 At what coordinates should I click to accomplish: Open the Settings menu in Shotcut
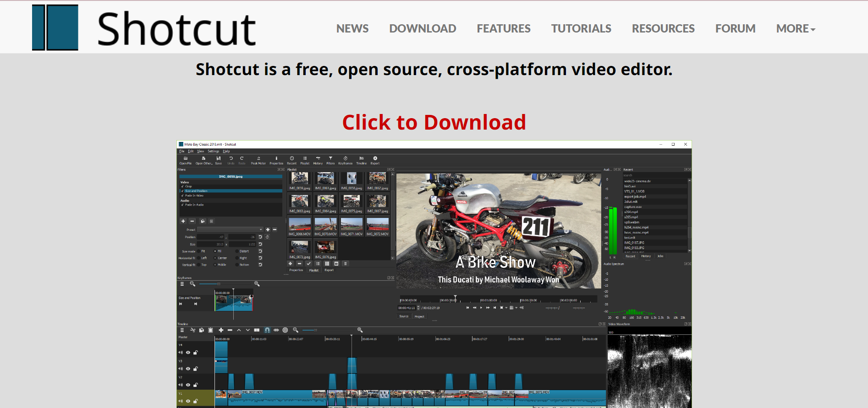[214, 151]
